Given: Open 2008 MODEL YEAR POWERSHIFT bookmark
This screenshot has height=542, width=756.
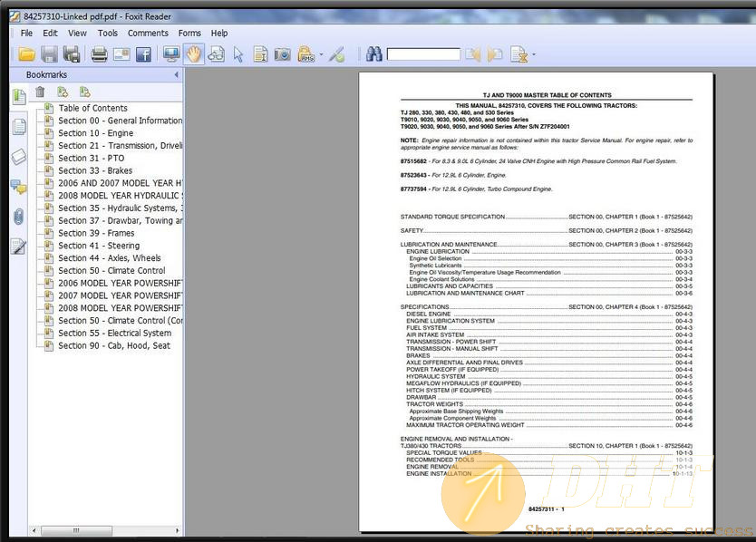Looking at the screenshot, I should click(x=120, y=308).
